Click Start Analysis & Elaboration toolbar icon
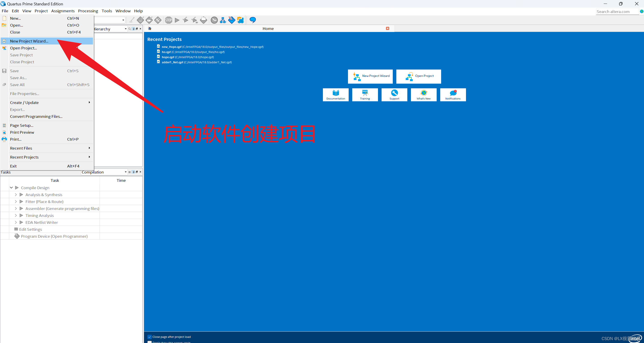Screen dimensions: 644x343 point(185,20)
